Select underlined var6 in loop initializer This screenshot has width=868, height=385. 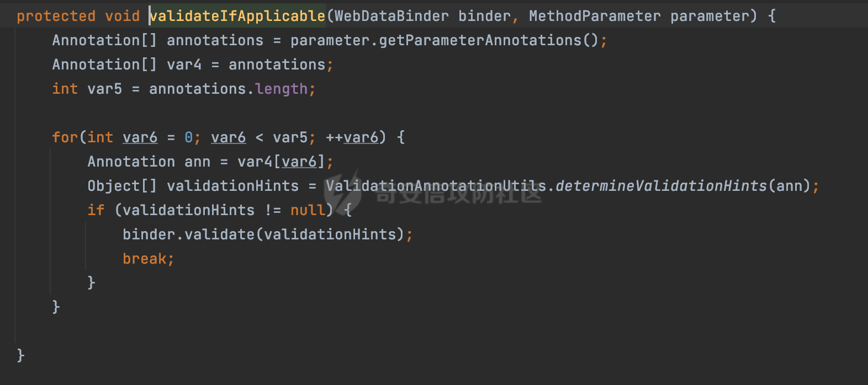click(140, 137)
